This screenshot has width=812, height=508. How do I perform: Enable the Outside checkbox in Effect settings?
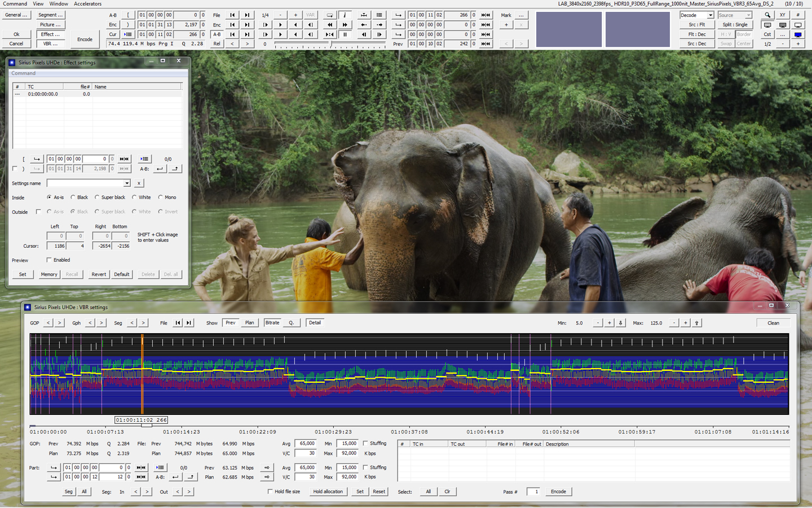[x=38, y=212]
